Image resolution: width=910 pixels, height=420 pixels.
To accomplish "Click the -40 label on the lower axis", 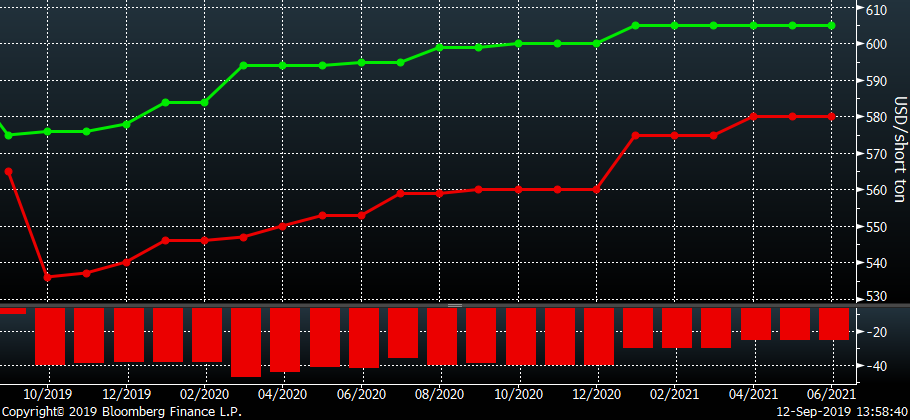I will [x=876, y=366].
